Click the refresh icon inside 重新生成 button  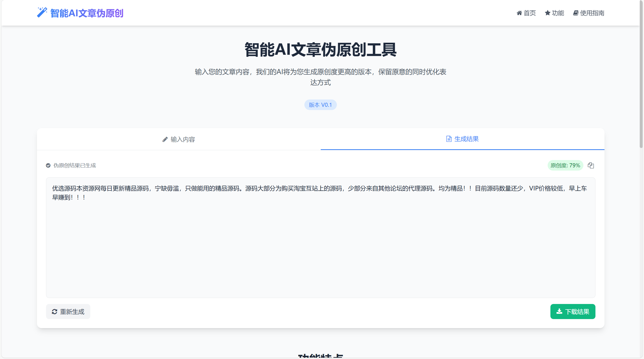[x=55, y=311]
